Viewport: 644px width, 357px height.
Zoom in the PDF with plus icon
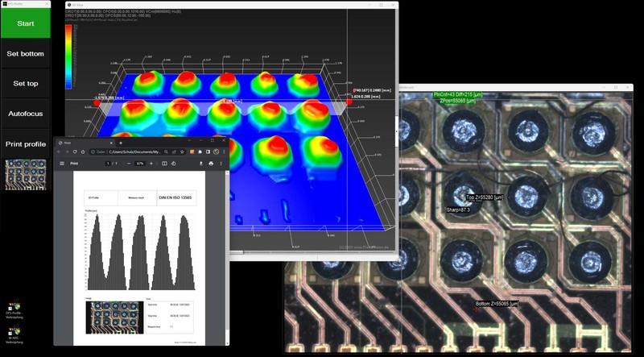click(151, 164)
